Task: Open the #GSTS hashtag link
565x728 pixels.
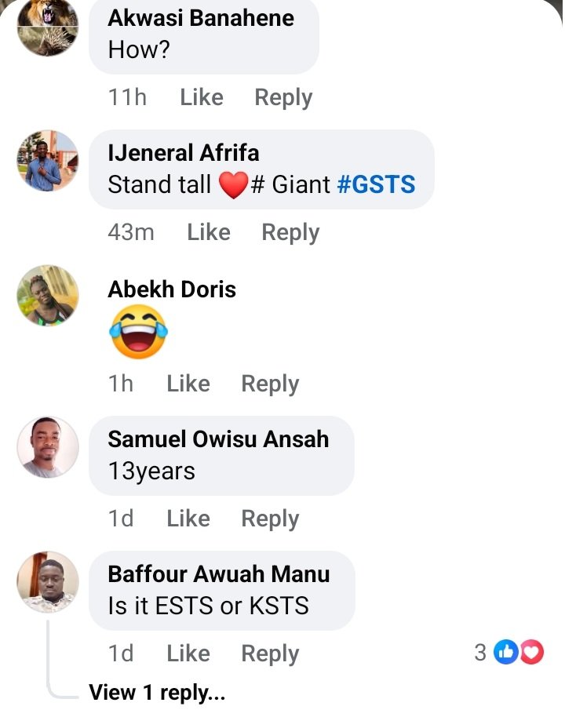Action: tap(376, 184)
